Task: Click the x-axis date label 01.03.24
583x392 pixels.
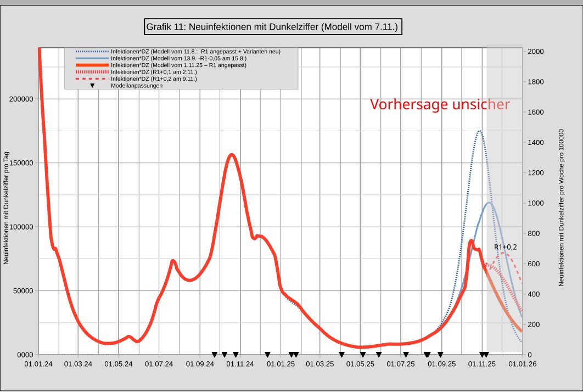Action: pos(78,364)
